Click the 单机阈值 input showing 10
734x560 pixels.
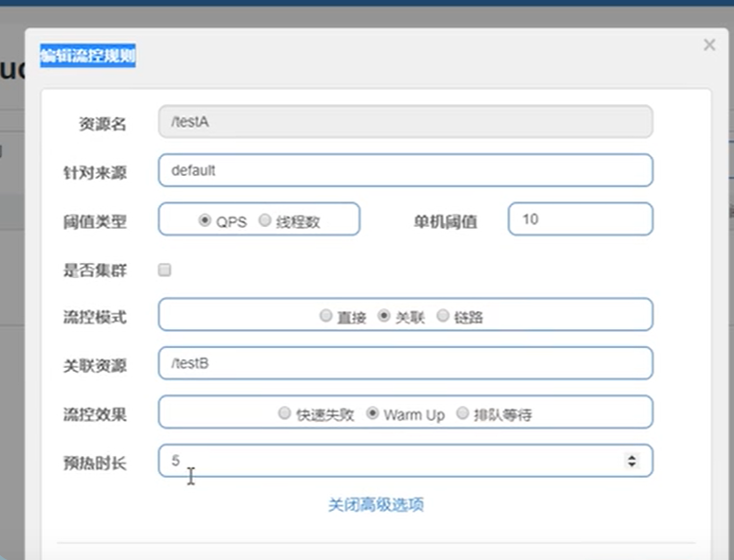pos(581,219)
